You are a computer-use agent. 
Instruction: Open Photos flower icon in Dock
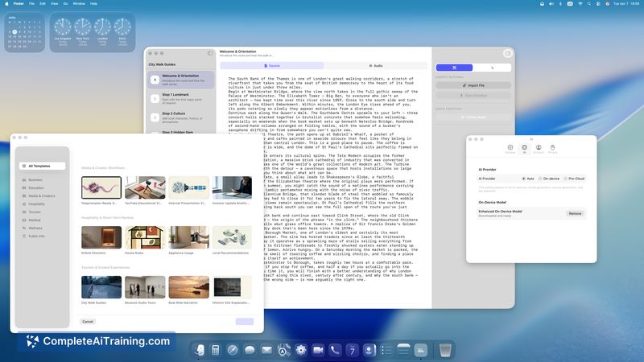pyautogui.click(x=300, y=350)
